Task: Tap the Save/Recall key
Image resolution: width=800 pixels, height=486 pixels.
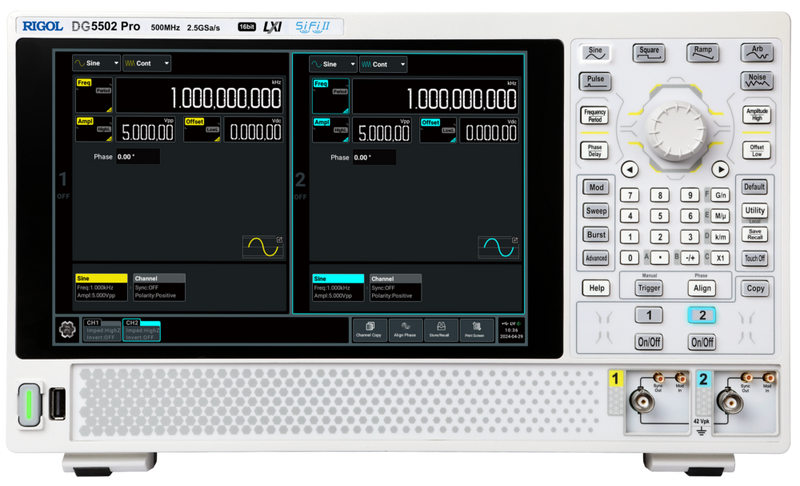Action: click(754, 235)
